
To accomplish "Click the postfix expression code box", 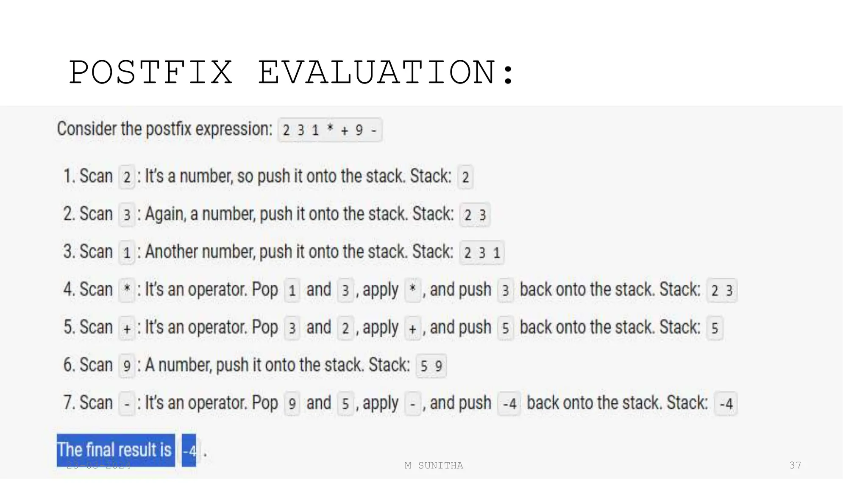I will click(x=330, y=130).
